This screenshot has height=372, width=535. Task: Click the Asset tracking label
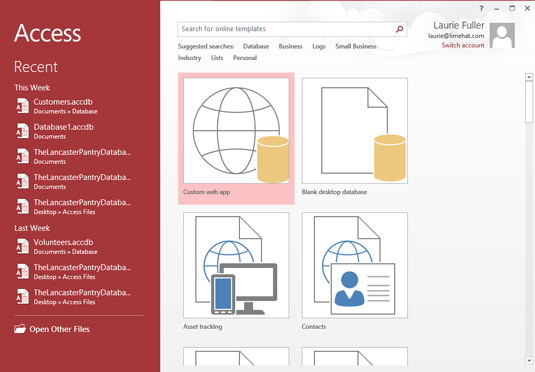point(202,327)
